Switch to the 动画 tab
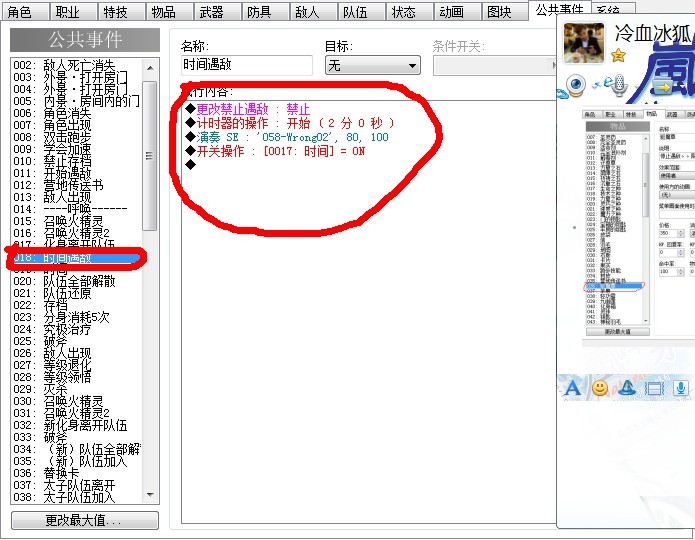Screen dimensions: 695x540 457,12
